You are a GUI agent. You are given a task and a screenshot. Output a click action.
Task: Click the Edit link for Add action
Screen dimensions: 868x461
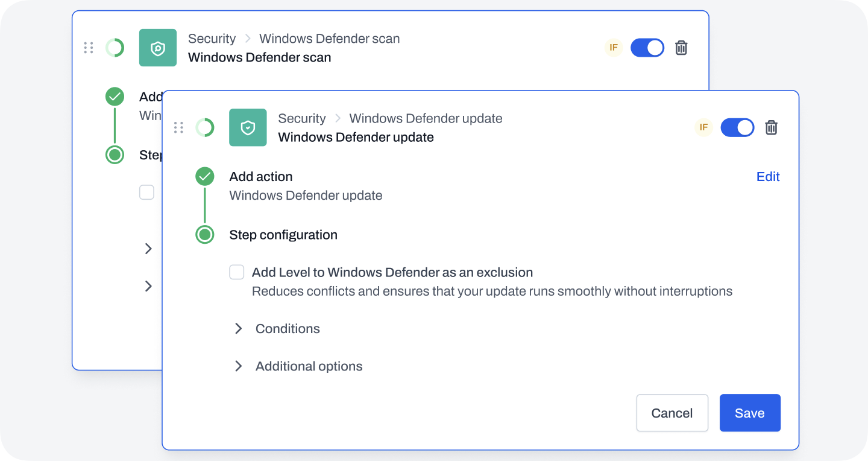point(768,176)
